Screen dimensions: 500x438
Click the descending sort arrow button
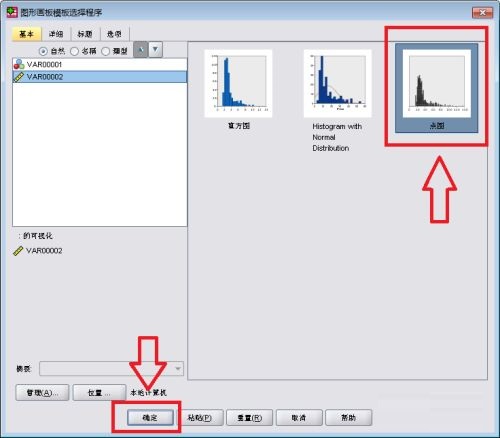pyautogui.click(x=155, y=50)
